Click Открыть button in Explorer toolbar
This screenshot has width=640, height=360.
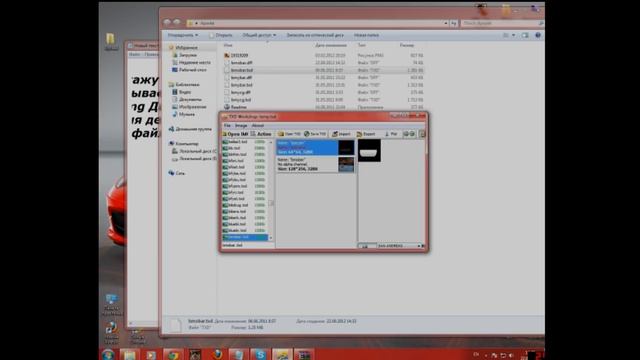221,35
